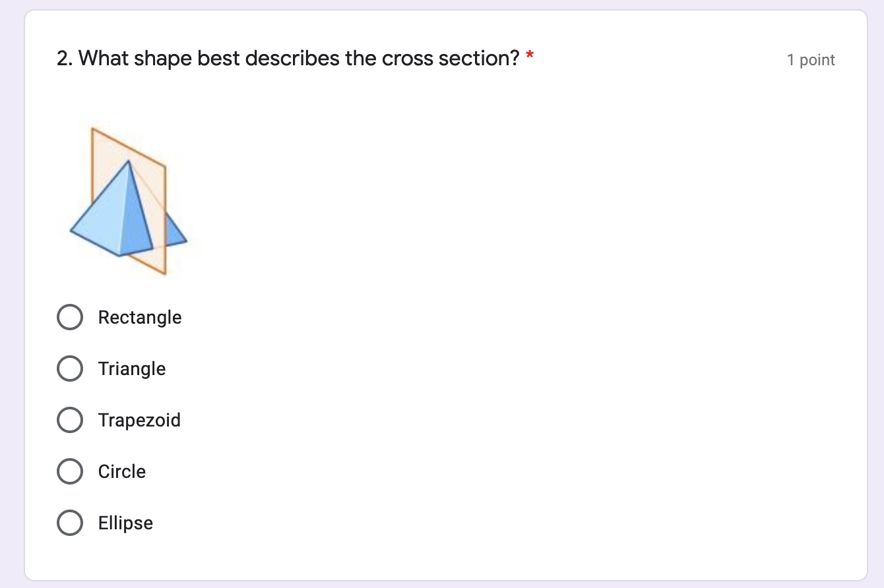This screenshot has height=588, width=884.
Task: Pick the Ellipse answer option
Action: point(70,523)
